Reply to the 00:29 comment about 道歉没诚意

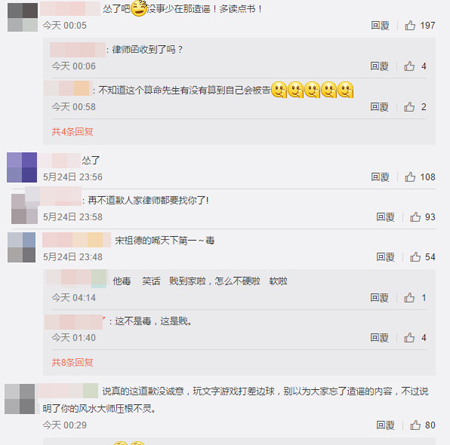click(385, 425)
